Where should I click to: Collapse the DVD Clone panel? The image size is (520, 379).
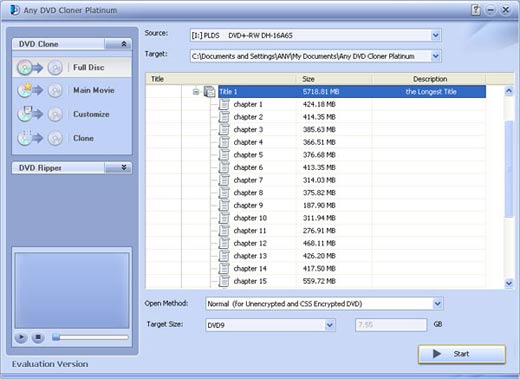pyautogui.click(x=124, y=44)
